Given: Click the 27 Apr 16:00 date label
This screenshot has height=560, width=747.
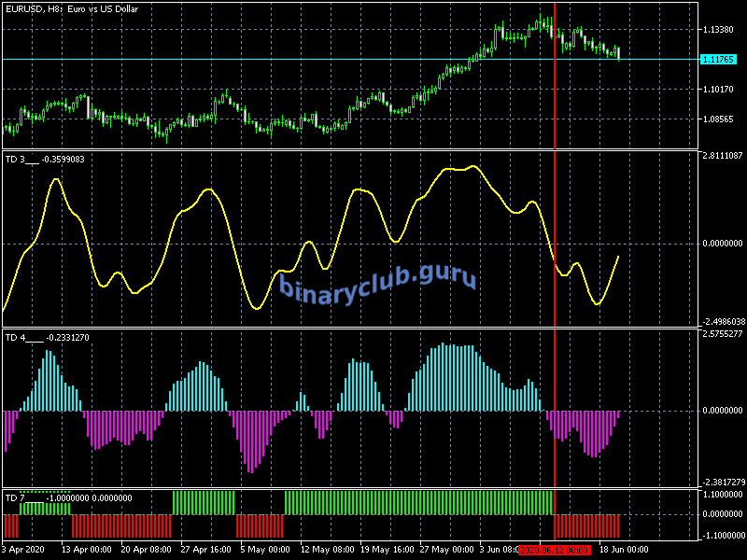Looking at the screenshot, I should click(205, 550).
